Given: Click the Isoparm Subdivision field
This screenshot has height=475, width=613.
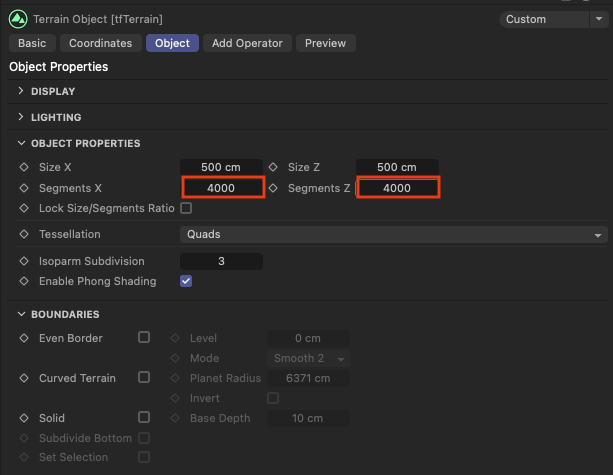Looking at the screenshot, I should 221,261.
